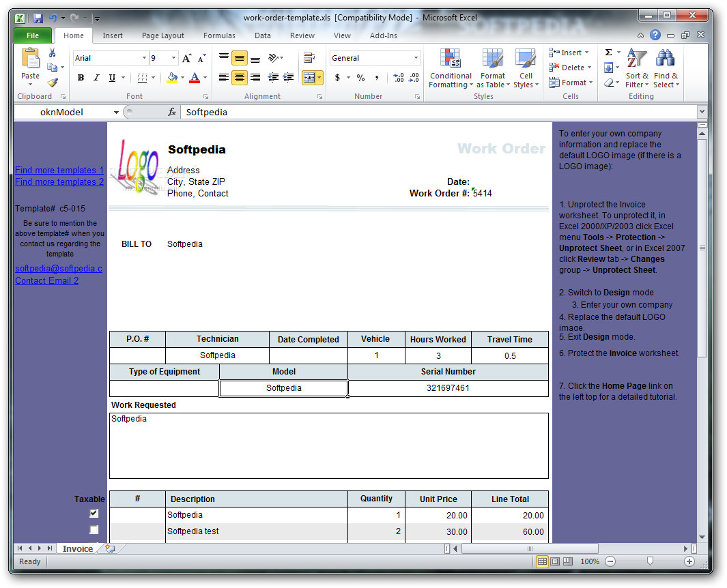Open Excel Help question mark
The image size is (727, 588).
tap(655, 35)
